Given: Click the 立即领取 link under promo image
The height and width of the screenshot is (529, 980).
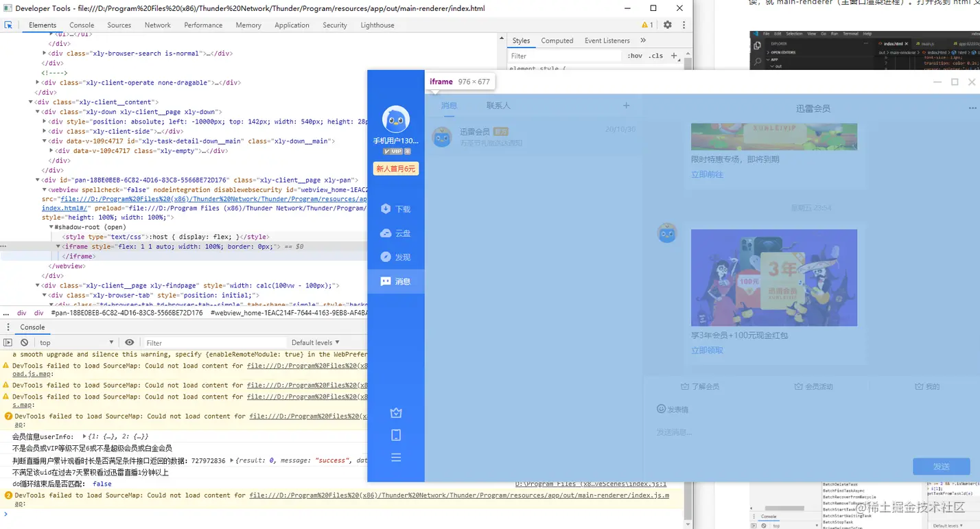Looking at the screenshot, I should [707, 351].
